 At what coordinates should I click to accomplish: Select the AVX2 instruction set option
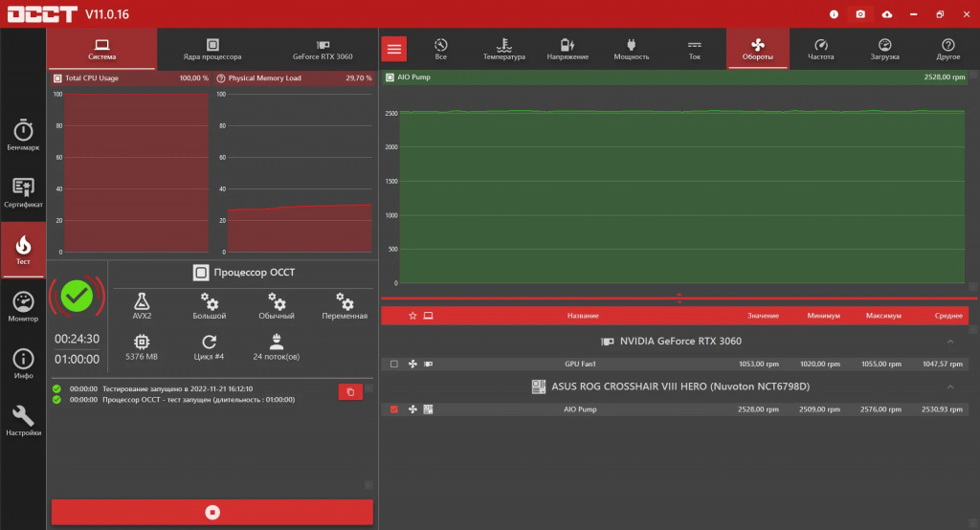(142, 306)
